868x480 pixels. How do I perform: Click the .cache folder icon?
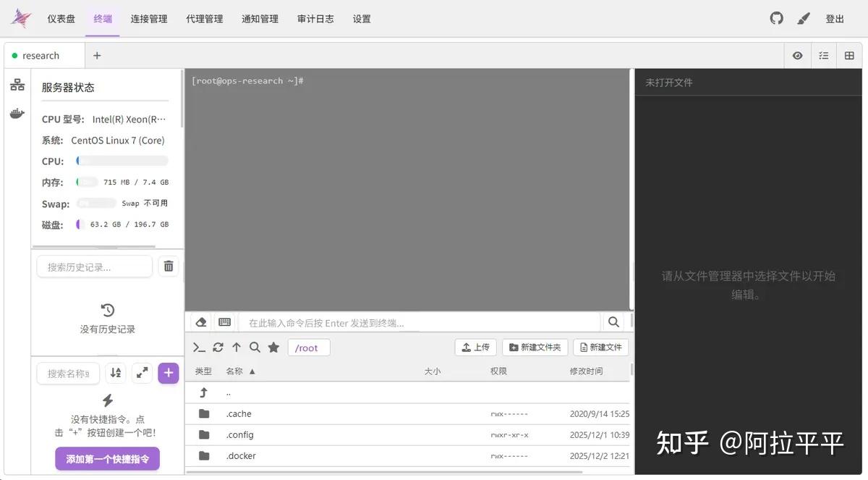[x=204, y=413]
